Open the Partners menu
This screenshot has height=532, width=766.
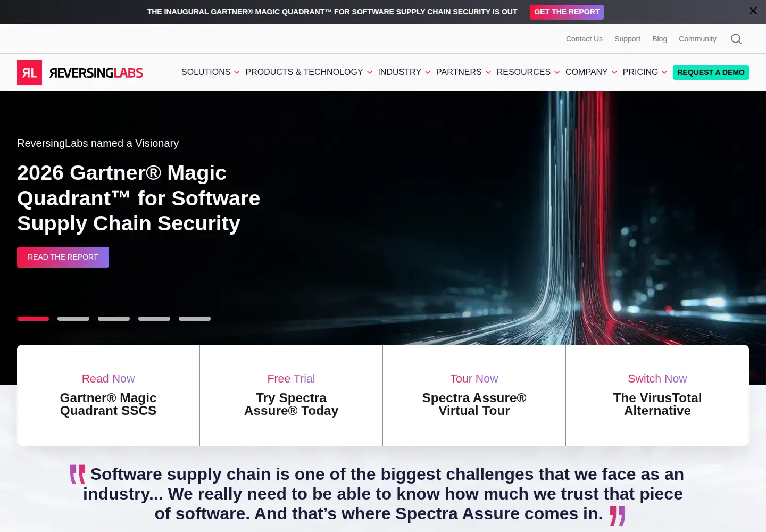[459, 72]
